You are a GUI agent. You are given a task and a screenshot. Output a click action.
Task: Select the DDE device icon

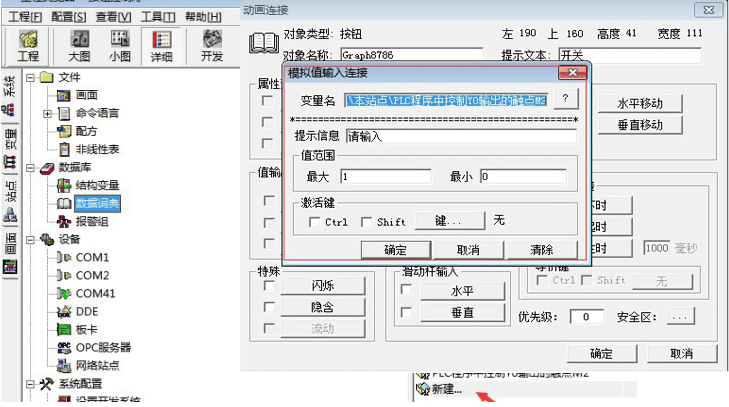click(x=64, y=312)
